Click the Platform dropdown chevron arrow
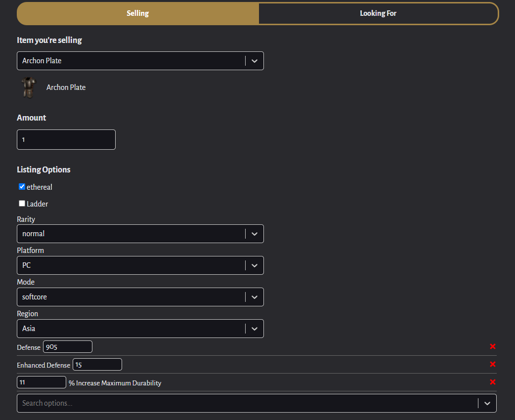The height and width of the screenshot is (420, 515). pyautogui.click(x=255, y=265)
